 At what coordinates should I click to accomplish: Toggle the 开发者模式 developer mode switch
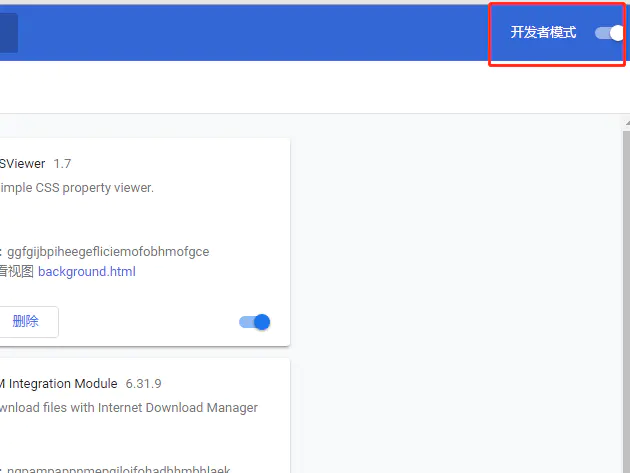tap(610, 33)
